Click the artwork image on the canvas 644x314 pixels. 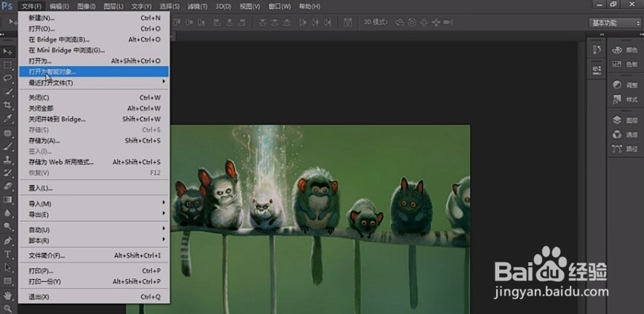coord(320,219)
